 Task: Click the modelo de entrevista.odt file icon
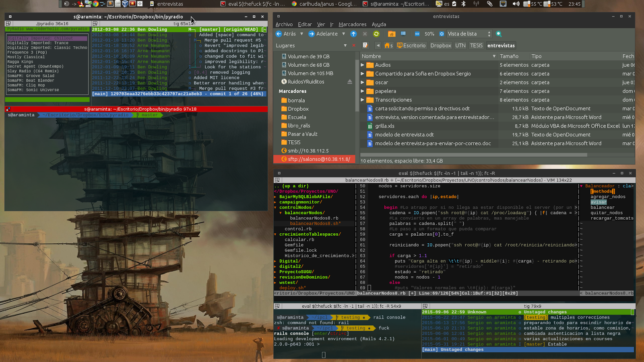(370, 135)
